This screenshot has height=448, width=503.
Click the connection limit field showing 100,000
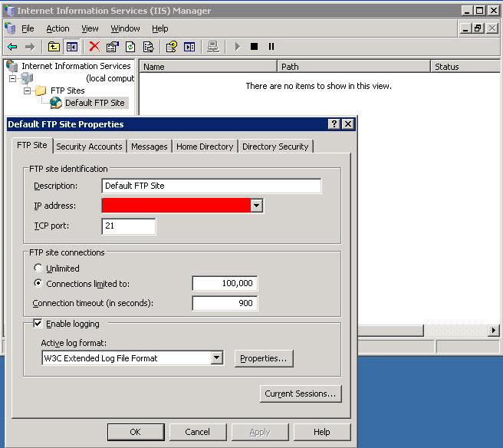tap(225, 283)
